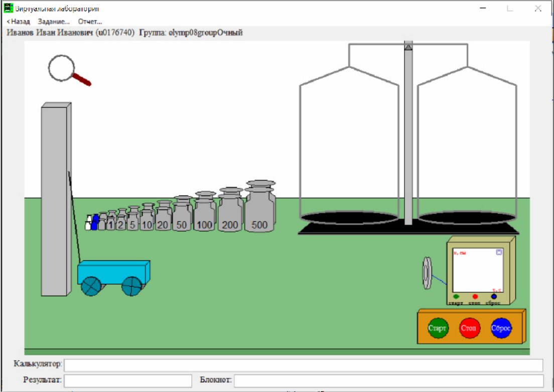Click the recorder's white graph screen
Screen dimensions: 554x392
pos(478,270)
